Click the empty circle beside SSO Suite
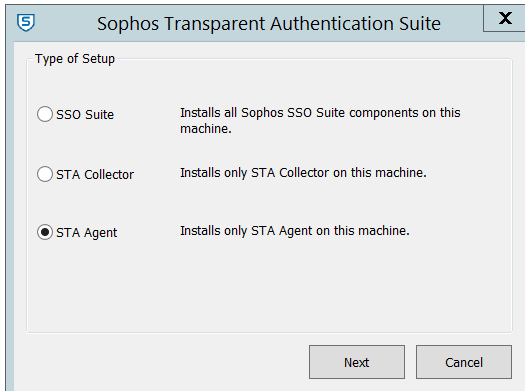The height and width of the screenshot is (391, 525). coord(45,114)
